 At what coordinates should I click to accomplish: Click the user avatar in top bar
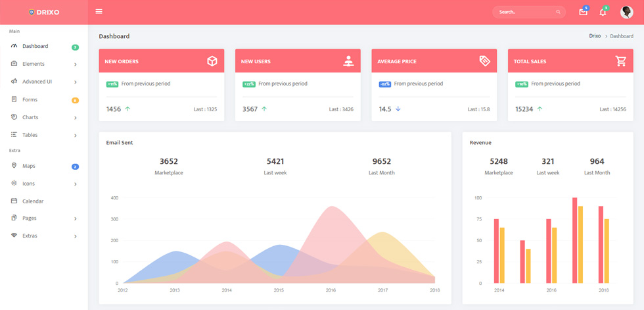pyautogui.click(x=626, y=12)
